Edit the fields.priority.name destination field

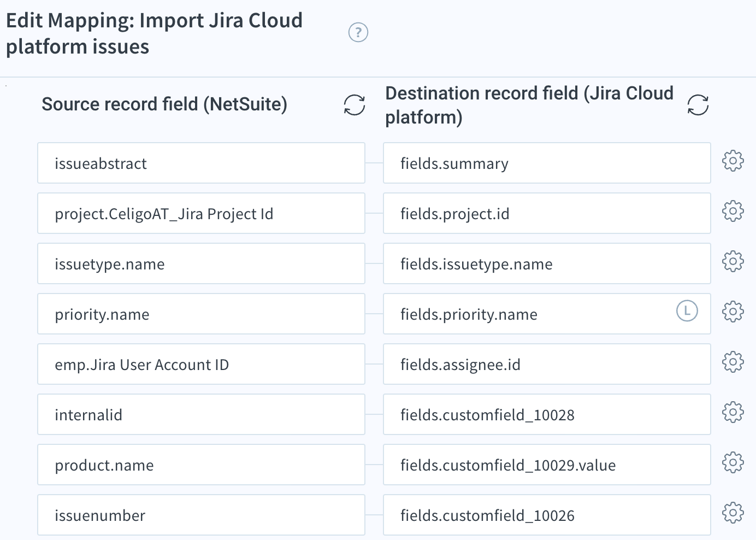(547, 314)
